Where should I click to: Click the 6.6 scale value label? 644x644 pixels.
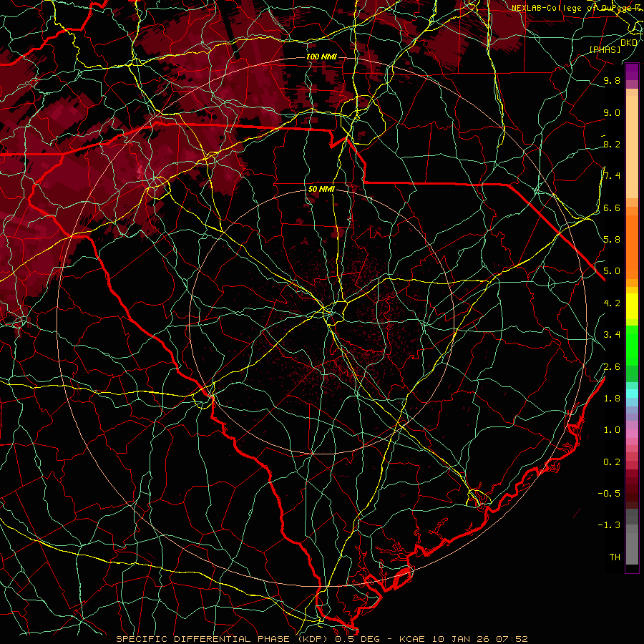[x=612, y=208]
